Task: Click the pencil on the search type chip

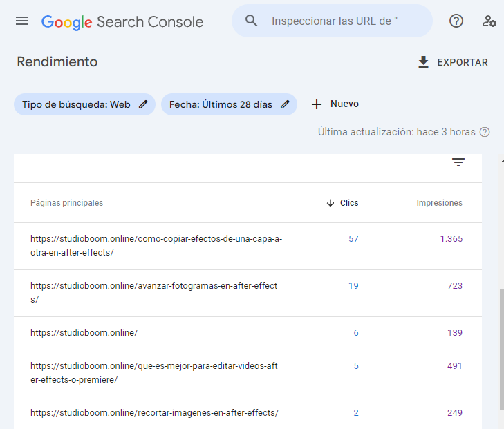Action: coord(143,104)
